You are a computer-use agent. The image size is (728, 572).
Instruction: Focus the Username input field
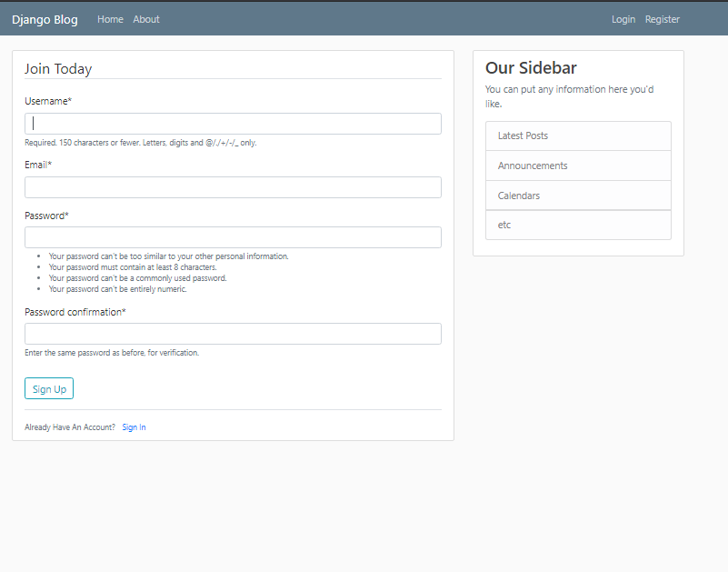point(233,124)
